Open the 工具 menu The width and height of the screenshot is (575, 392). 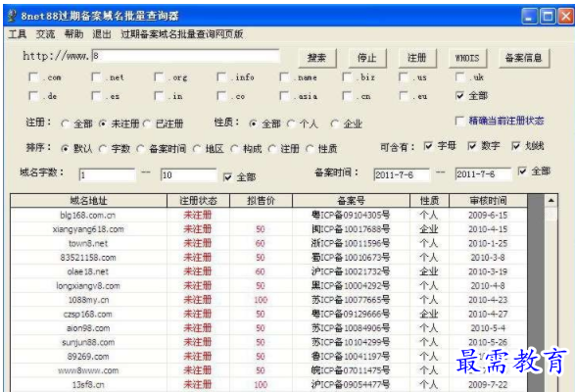18,34
